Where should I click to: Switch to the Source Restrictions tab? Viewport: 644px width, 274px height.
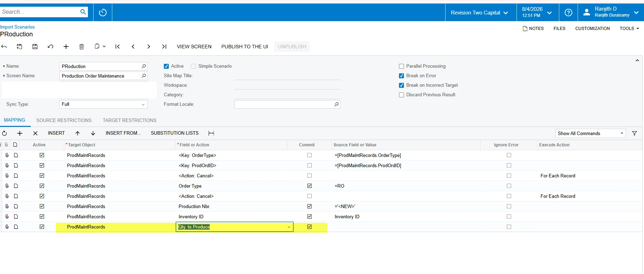point(64,121)
